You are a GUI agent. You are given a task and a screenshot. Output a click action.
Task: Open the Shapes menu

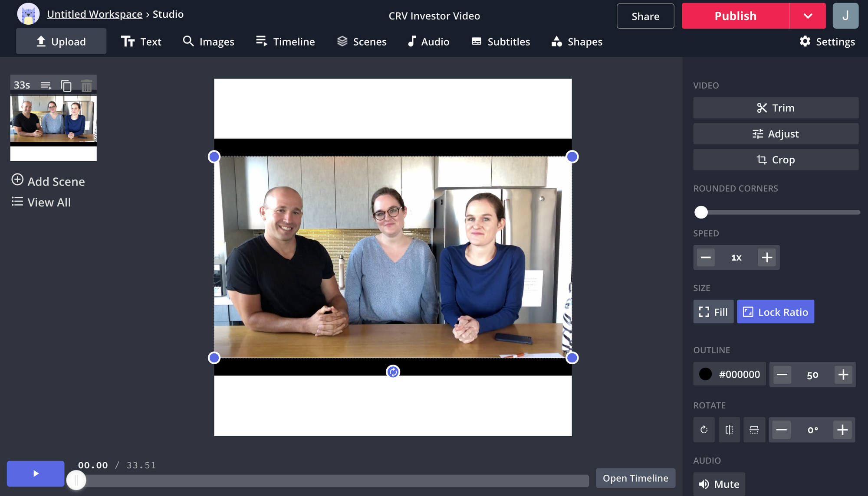pyautogui.click(x=577, y=42)
